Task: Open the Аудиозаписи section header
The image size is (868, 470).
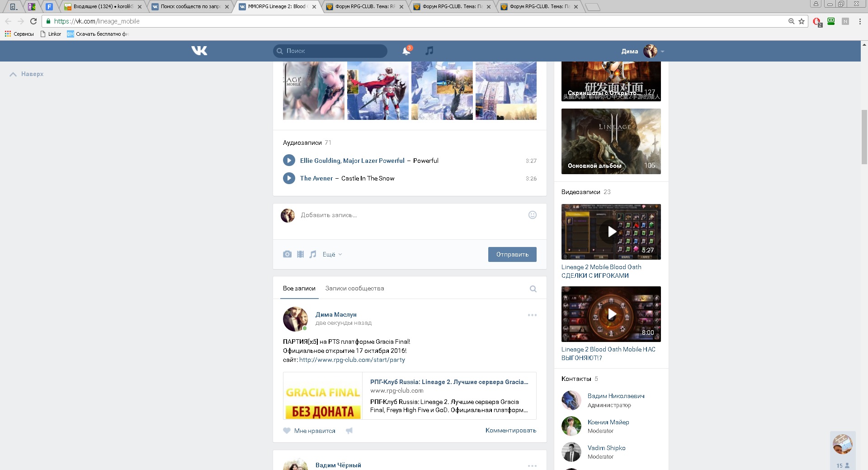Action: point(302,142)
